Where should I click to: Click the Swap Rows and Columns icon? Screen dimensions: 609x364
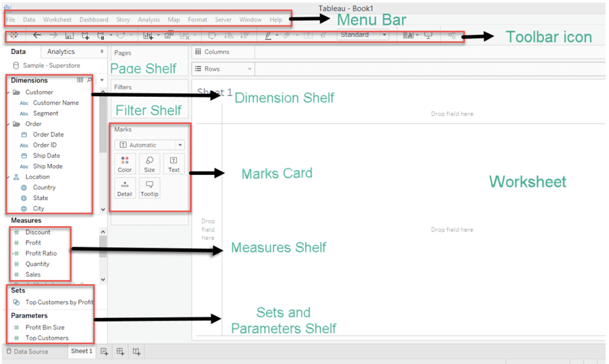pyautogui.click(x=212, y=36)
